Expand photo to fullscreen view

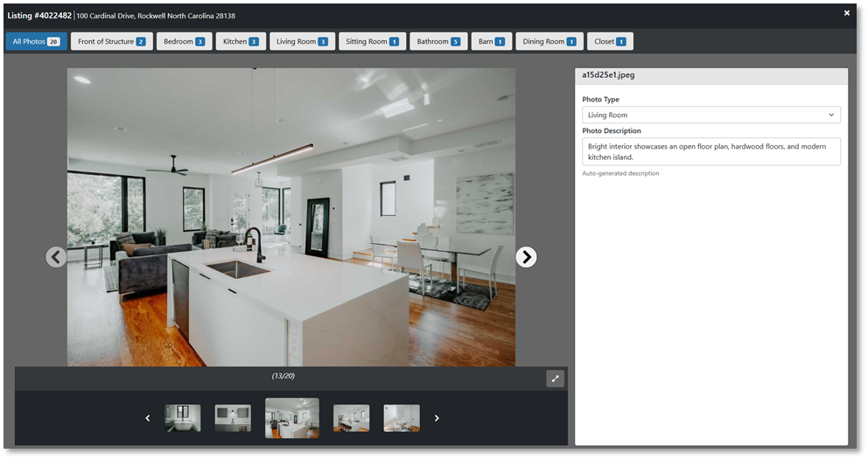[x=555, y=379]
